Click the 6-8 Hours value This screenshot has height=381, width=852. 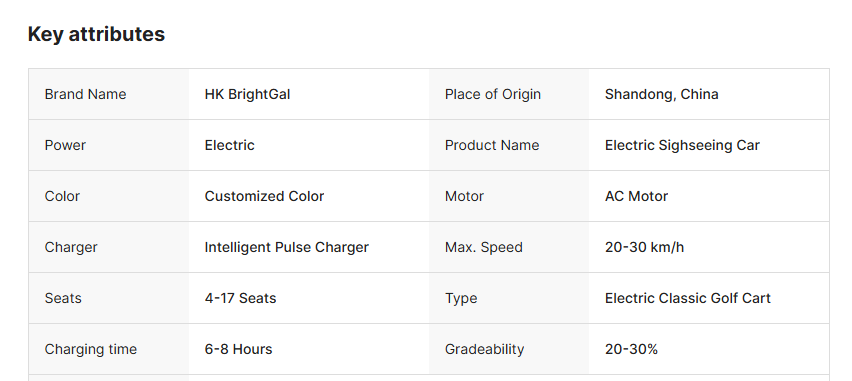(239, 349)
